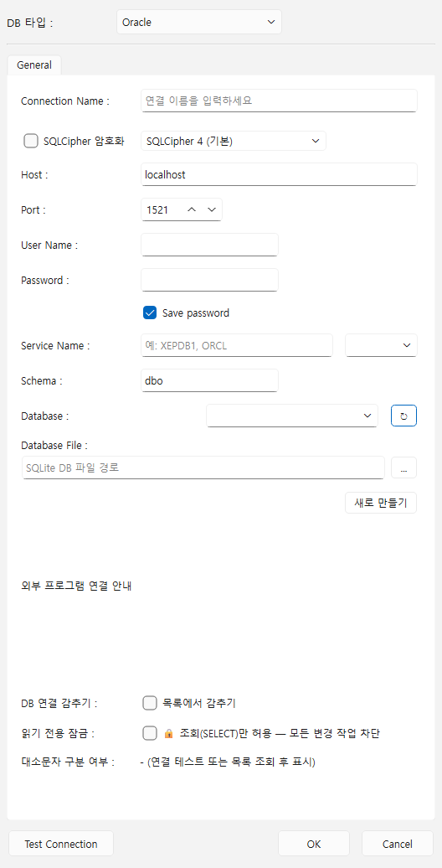
Task: Click the refresh database list icon button
Action: [403, 416]
